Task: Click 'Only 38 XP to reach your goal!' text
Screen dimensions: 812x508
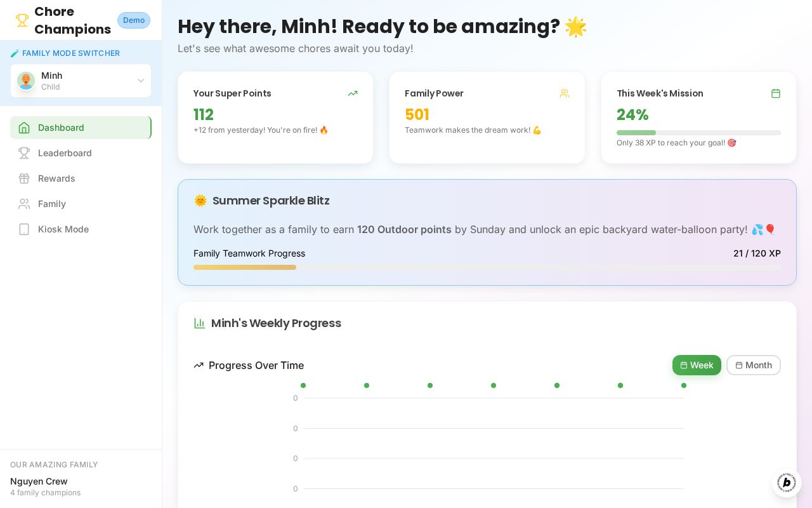Action: 676,143
